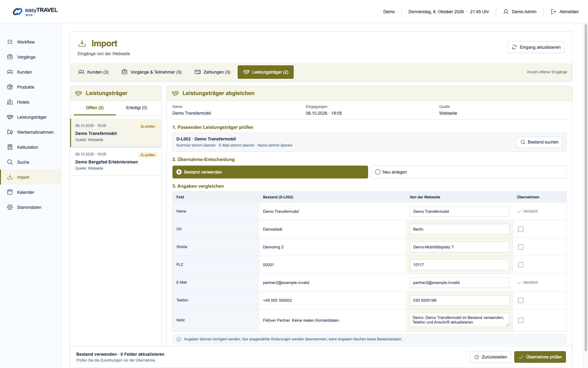Select the Bestand verwenden option

click(270, 172)
